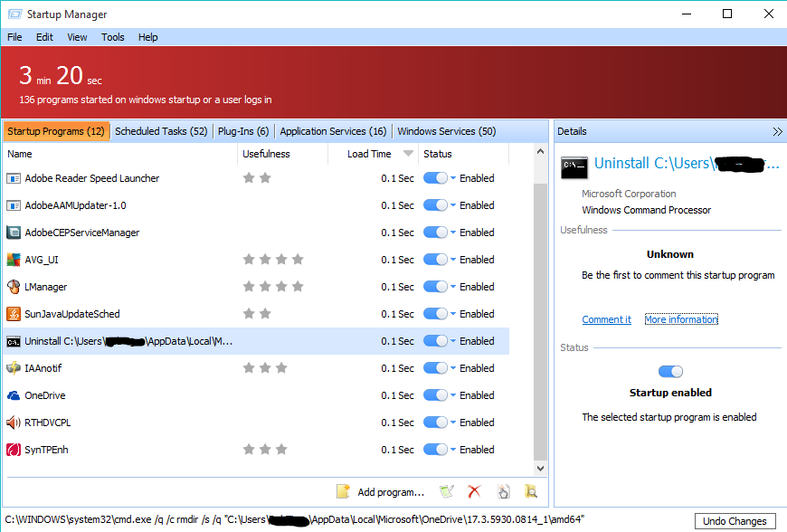Click the Undo Changes button
The height and width of the screenshot is (532, 787).
[735, 521]
